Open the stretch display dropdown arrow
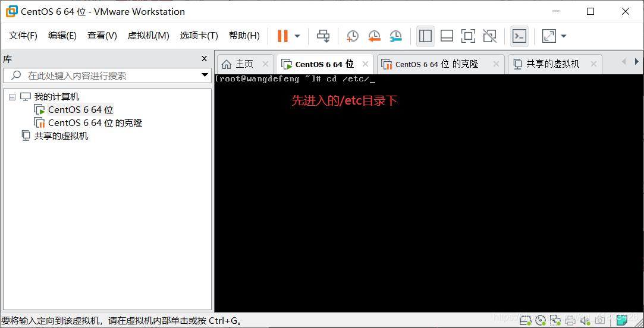644x328 pixels. 564,36
